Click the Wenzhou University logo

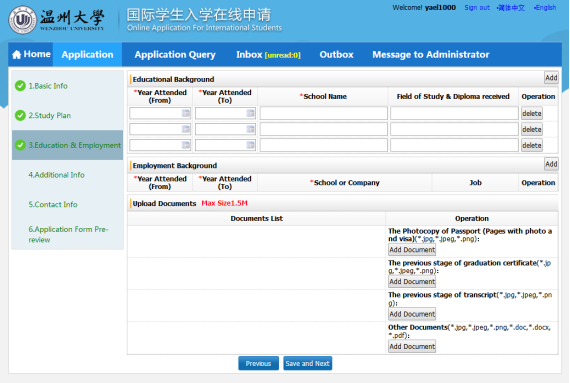(x=23, y=20)
